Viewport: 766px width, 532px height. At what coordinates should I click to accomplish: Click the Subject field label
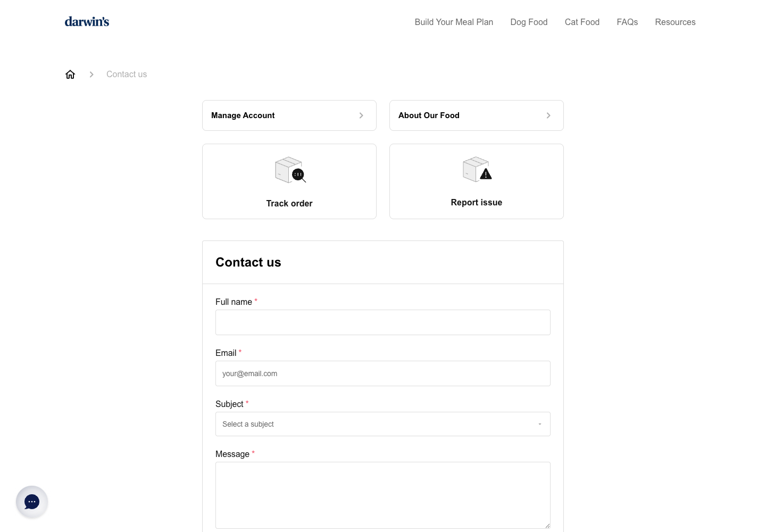[x=229, y=404]
